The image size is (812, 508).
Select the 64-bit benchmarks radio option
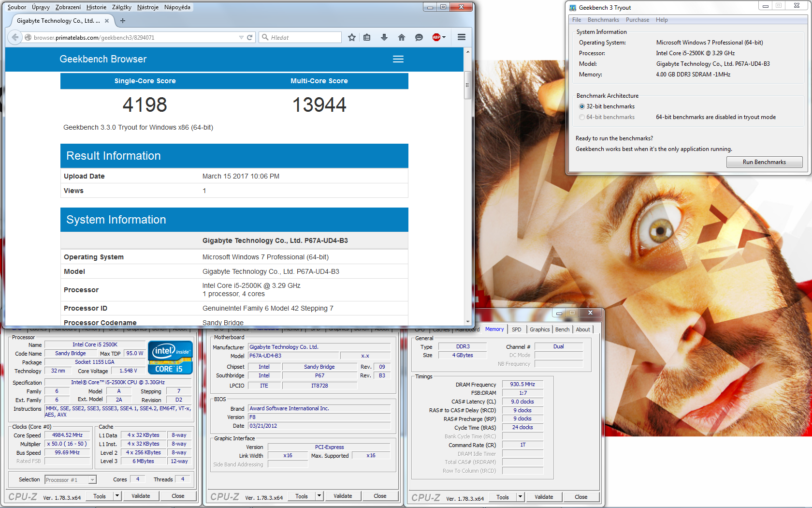tap(582, 117)
